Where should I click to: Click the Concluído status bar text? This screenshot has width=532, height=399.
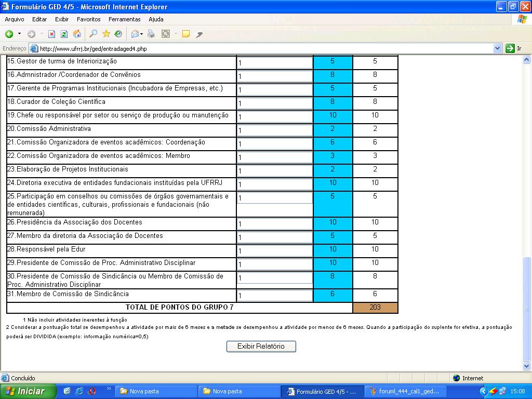click(23, 378)
